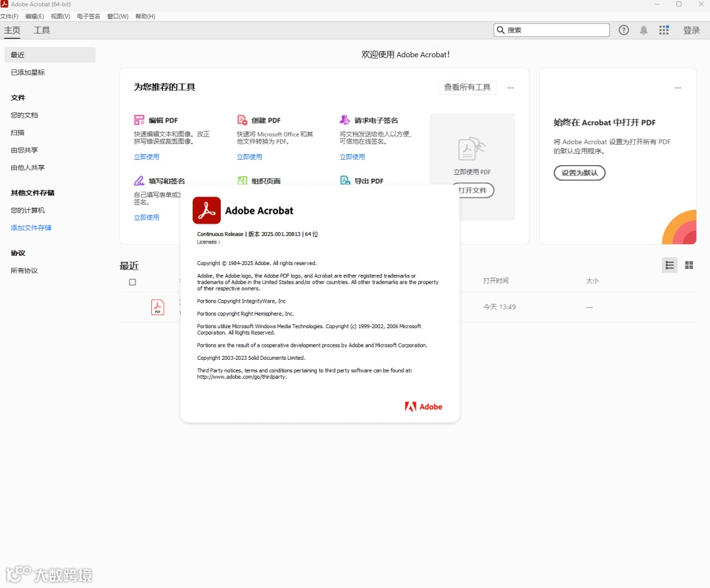Image resolution: width=710 pixels, height=588 pixels.
Task: Click the Acrobat icon in title bar
Action: [x=5, y=4]
